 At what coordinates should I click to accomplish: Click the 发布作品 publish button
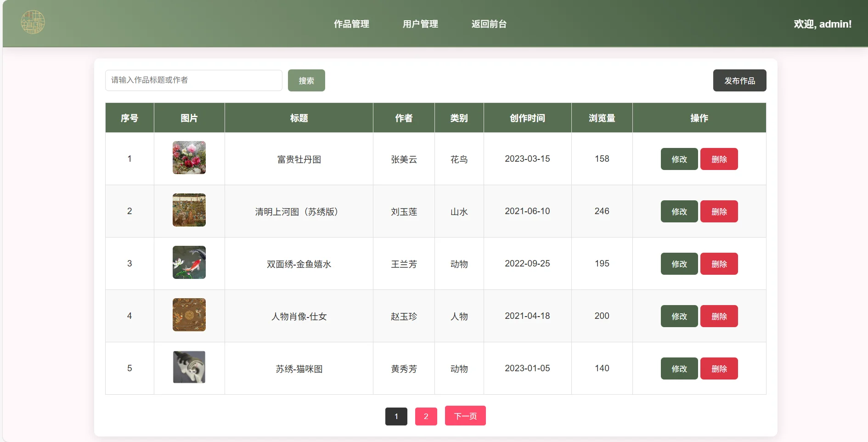[739, 80]
